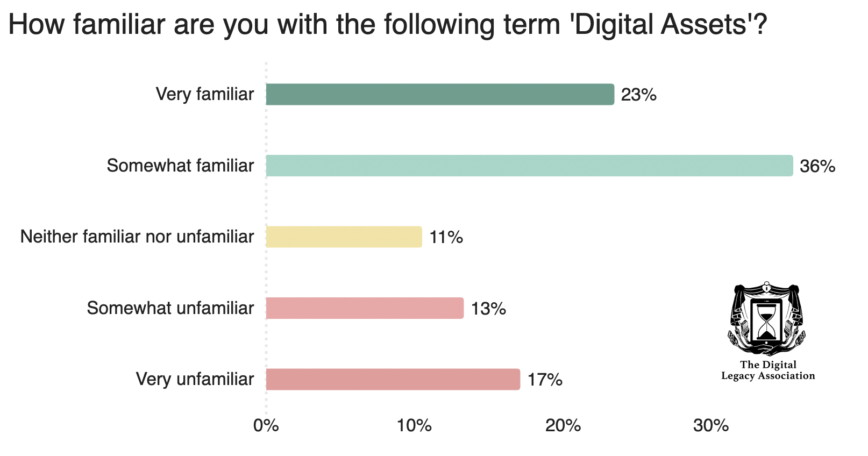This screenshot has width=868, height=456.
Task: Select the light green 'Somewhat familiar' bar
Action: (529, 166)
